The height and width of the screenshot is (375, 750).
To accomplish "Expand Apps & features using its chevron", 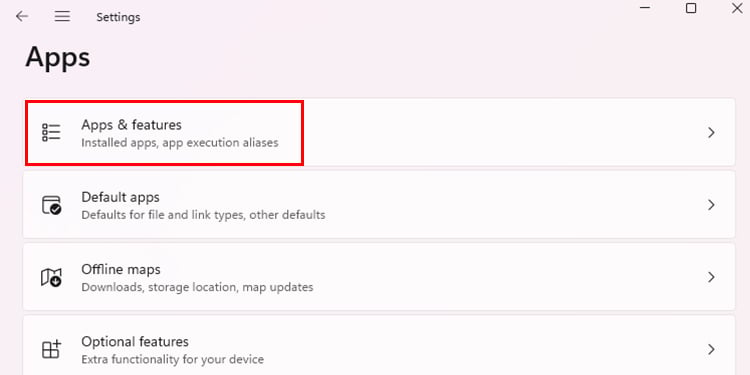I will 711,132.
